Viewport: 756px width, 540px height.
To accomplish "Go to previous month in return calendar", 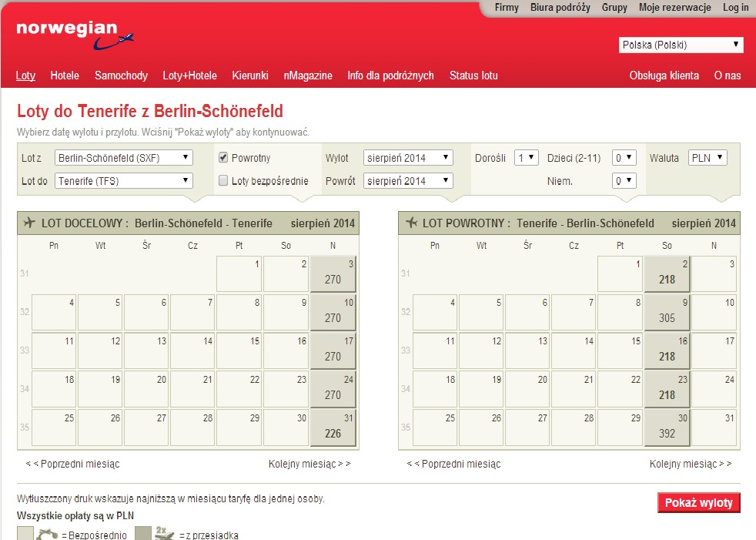I will pos(453,464).
